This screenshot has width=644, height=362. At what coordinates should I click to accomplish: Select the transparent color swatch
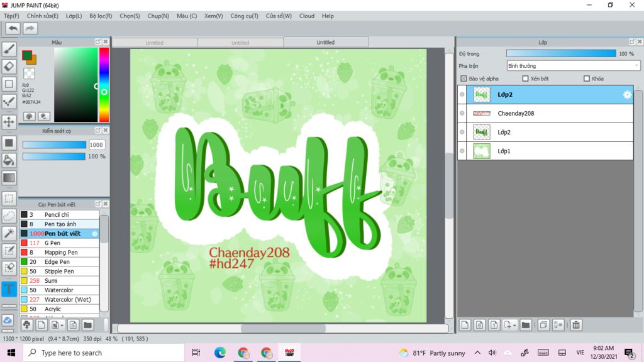tap(29, 74)
